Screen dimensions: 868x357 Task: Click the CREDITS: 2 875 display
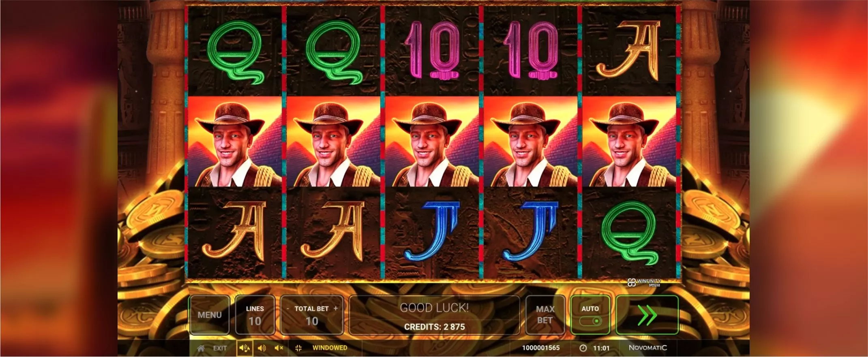tap(434, 327)
